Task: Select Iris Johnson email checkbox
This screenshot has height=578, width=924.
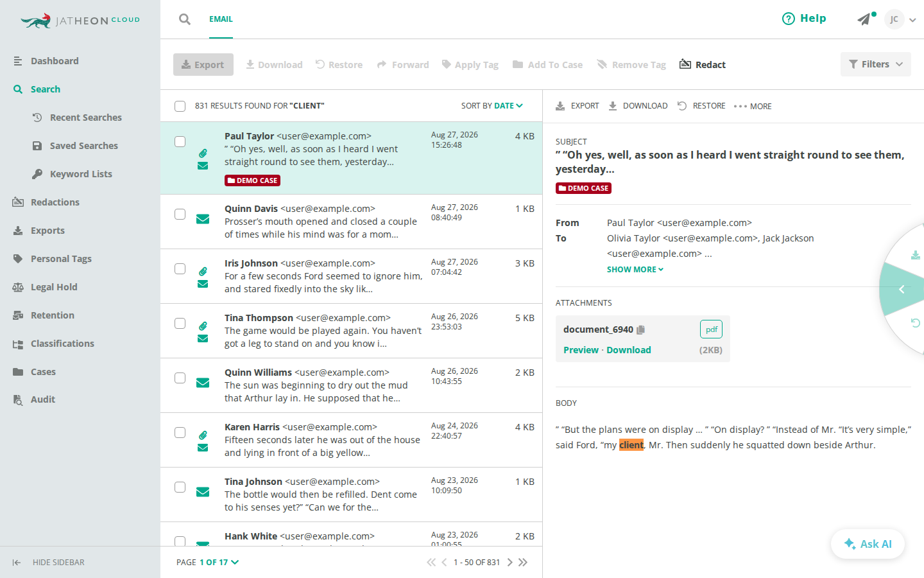Action: tap(180, 268)
